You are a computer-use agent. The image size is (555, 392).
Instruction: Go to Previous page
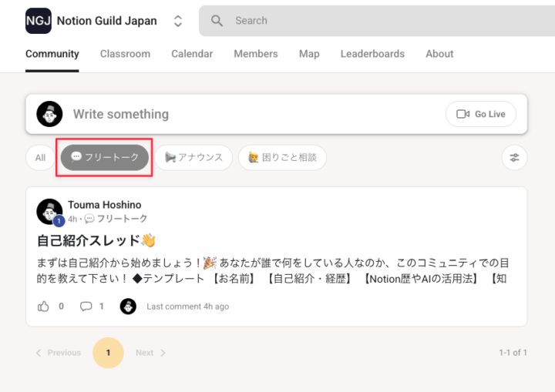(59, 353)
